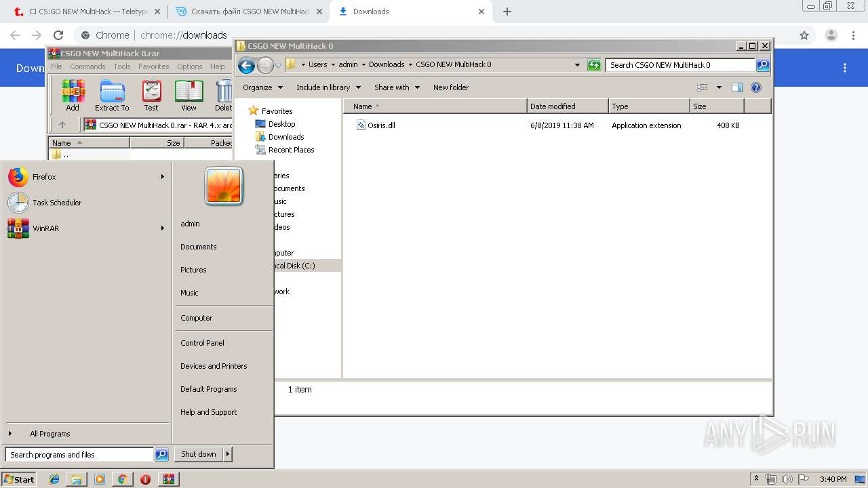The image size is (868, 488).
Task: Click the Search programs and files field
Action: tap(79, 455)
